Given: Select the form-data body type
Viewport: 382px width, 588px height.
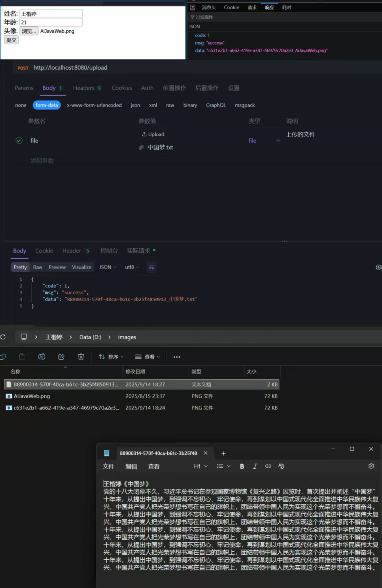Looking at the screenshot, I should click(47, 105).
